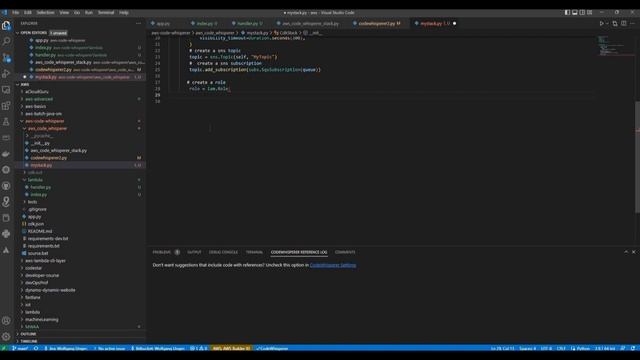The image size is (640, 360).
Task: Open the Extensions view
Action: [6, 106]
